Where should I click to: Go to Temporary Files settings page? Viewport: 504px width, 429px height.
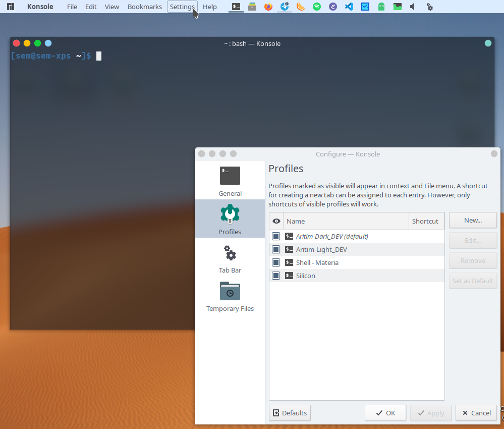[x=230, y=296]
